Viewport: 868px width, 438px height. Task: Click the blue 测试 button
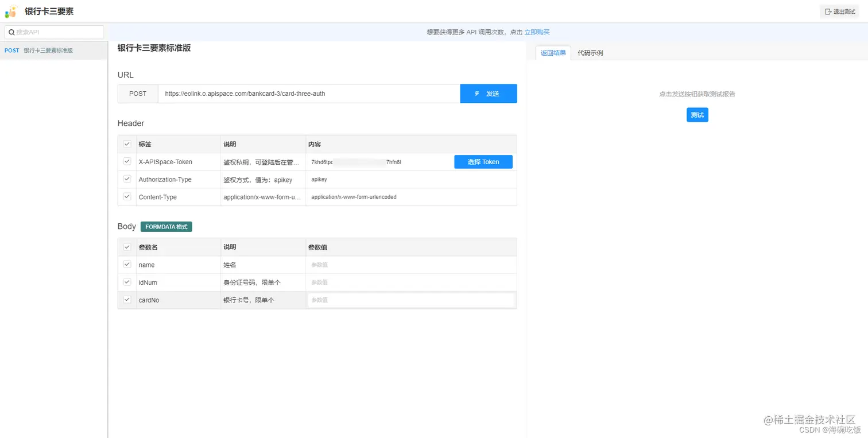tap(697, 115)
